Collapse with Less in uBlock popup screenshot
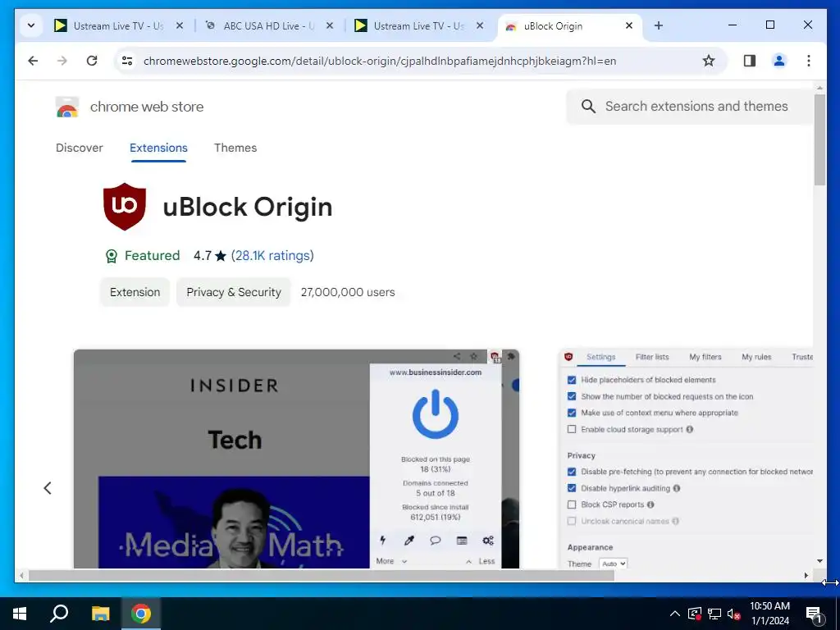The image size is (840, 630). [481, 561]
